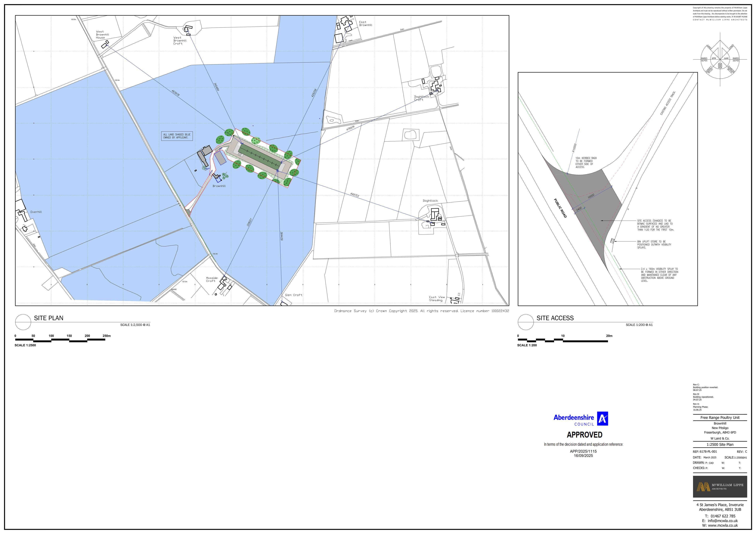Click the 426258 distance dimension
Image resolution: width=756 pixels, height=534 pixels.
click(x=314, y=93)
